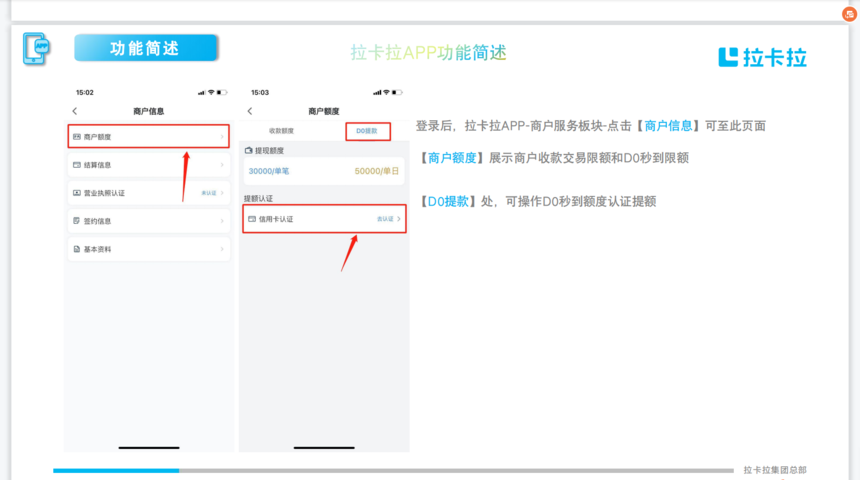860x480 pixels.
Task: Expand chevron on the 结算信息 row
Action: [222, 165]
